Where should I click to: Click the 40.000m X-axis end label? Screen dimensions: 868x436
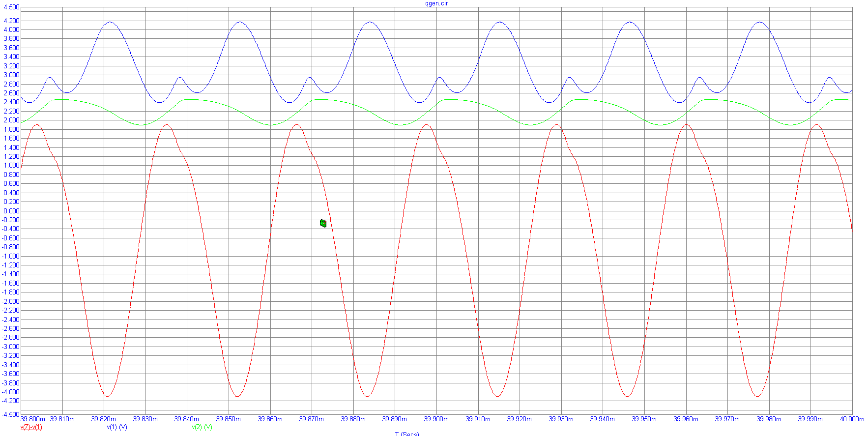tap(852, 419)
